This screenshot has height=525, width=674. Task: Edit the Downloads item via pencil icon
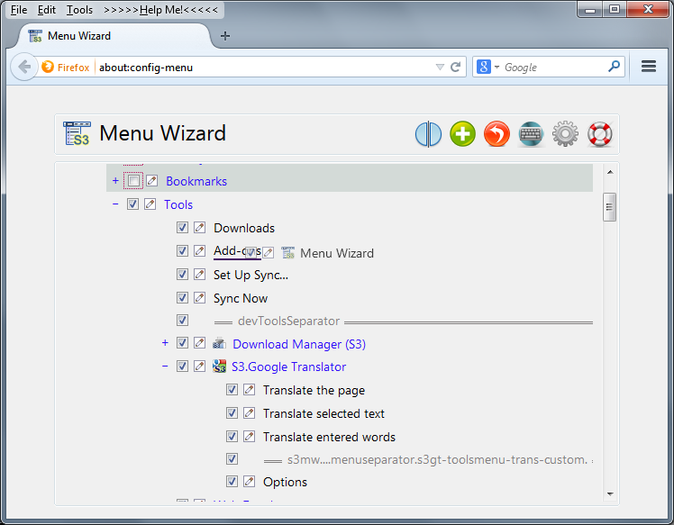click(x=199, y=227)
